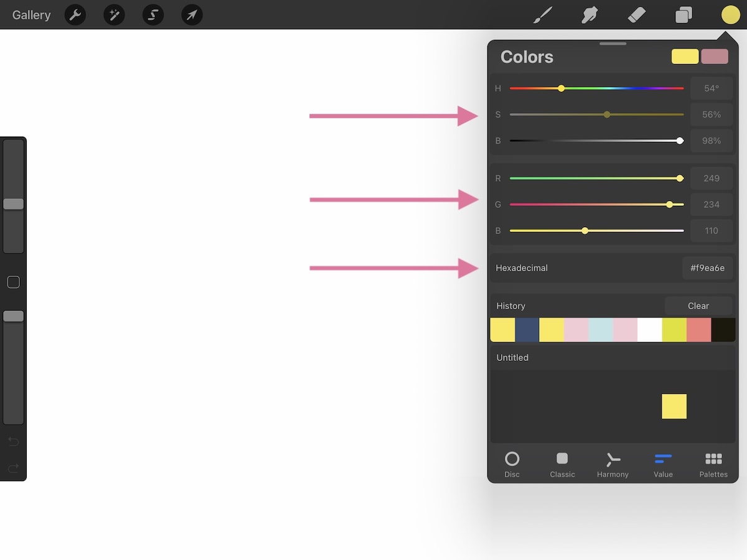Pick the light blue history swatch
This screenshot has width=747, height=560.
pyautogui.click(x=601, y=330)
